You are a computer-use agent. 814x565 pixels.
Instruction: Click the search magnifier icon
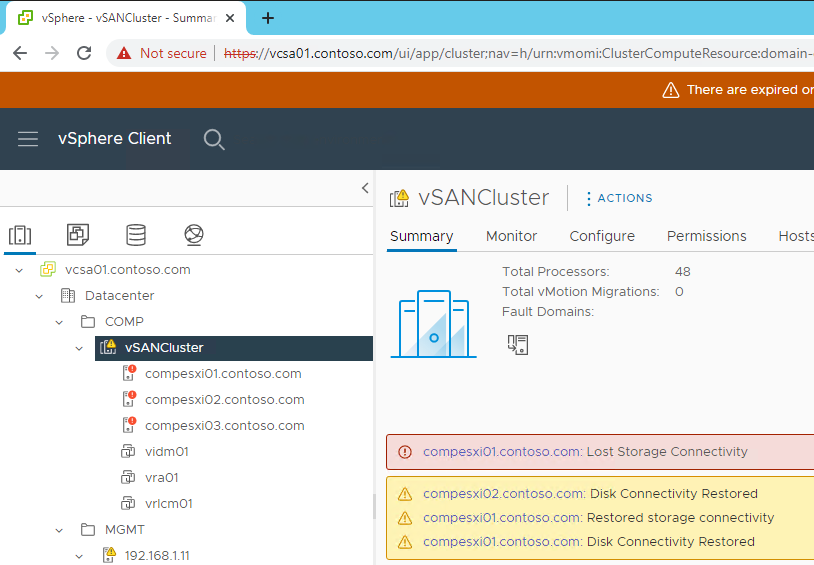click(x=214, y=140)
